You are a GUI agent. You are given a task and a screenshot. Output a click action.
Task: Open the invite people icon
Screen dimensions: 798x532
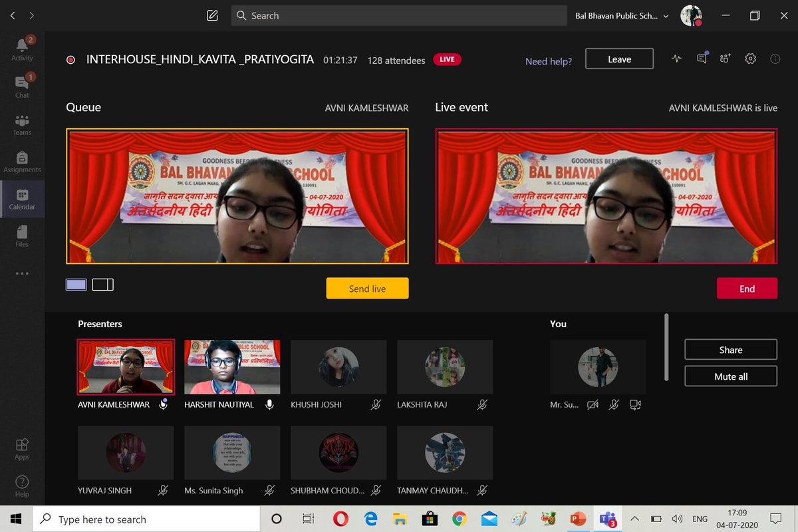click(725, 59)
